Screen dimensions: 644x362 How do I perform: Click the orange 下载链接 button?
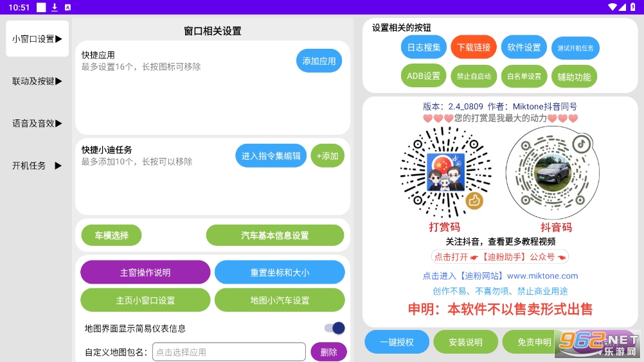(474, 47)
